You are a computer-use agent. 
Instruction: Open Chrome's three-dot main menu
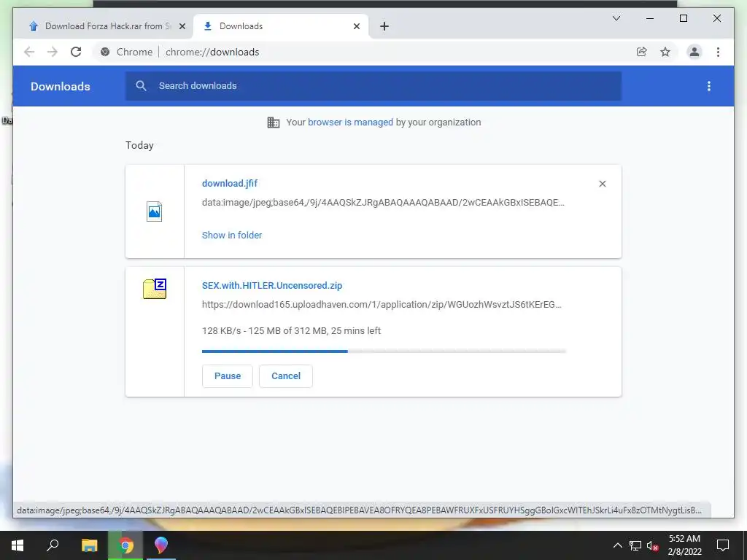(718, 52)
